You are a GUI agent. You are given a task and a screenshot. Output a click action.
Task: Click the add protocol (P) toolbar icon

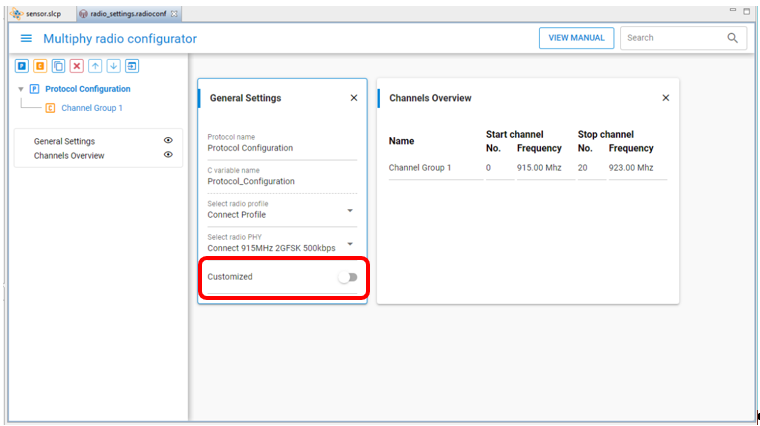pyautogui.click(x=22, y=66)
